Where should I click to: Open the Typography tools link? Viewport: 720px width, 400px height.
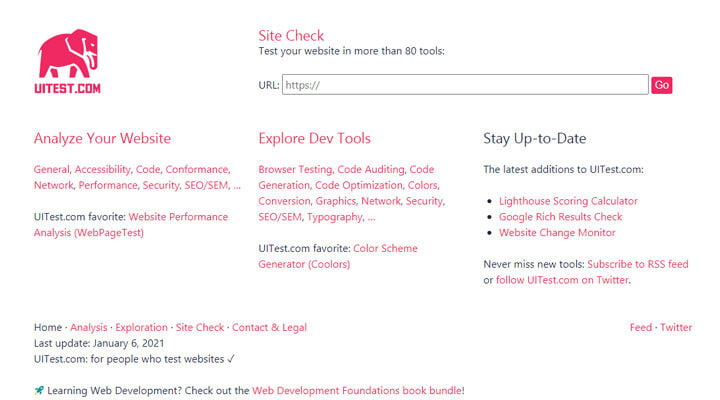335,217
